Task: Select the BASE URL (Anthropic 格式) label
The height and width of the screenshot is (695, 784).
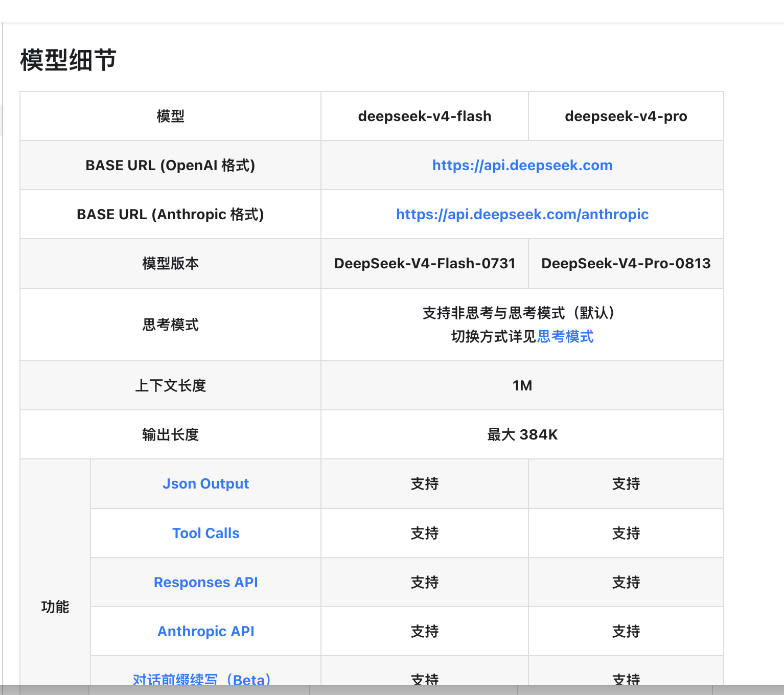Action: 170,214
